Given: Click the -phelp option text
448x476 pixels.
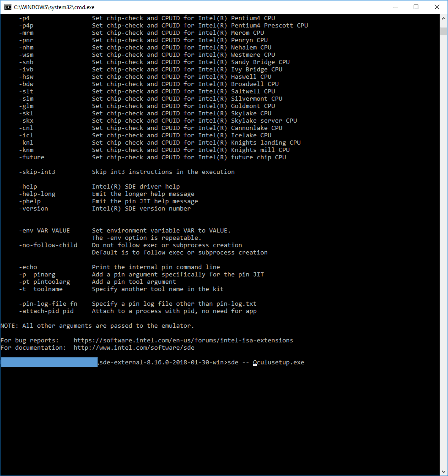Looking at the screenshot, I should pos(30,201).
